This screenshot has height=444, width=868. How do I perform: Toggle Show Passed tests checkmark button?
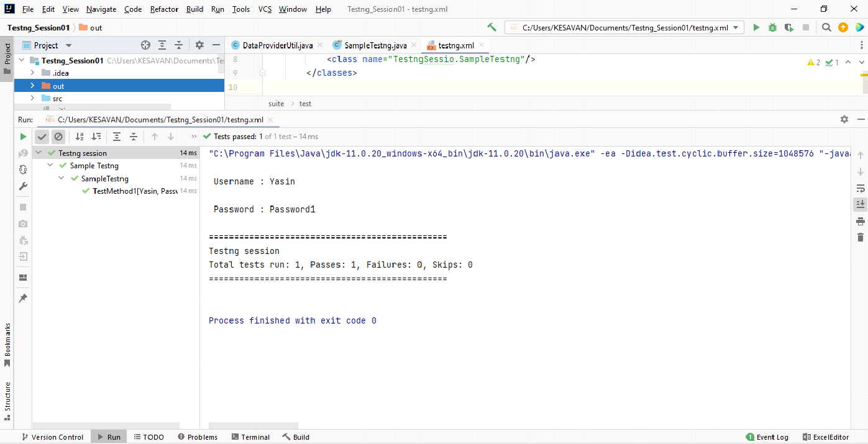[x=42, y=137]
